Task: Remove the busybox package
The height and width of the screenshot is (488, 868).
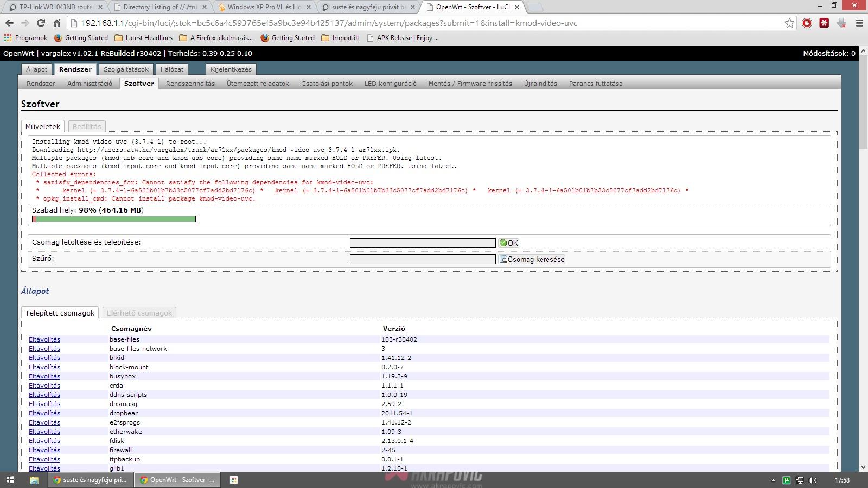Action: [x=44, y=376]
